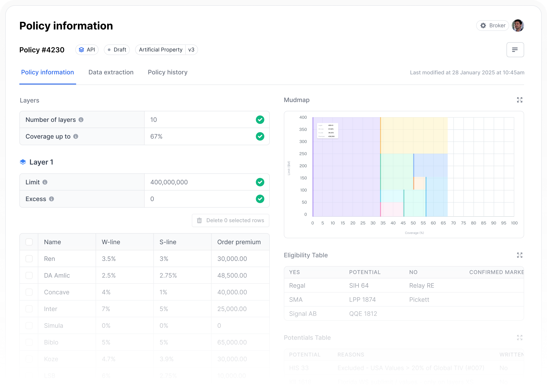Image resolution: width=547 pixels, height=392 pixels.
Task: Open the Broker settings menu
Action: point(492,25)
